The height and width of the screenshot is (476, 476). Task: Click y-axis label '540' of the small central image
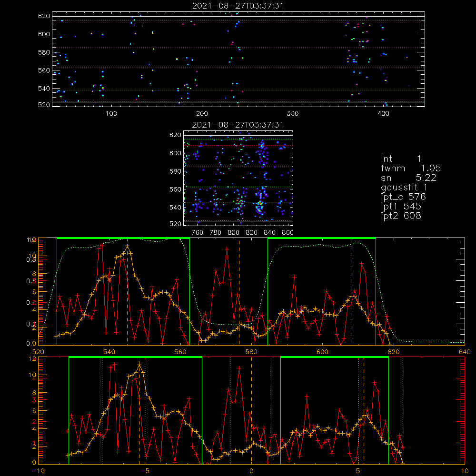tap(176, 208)
